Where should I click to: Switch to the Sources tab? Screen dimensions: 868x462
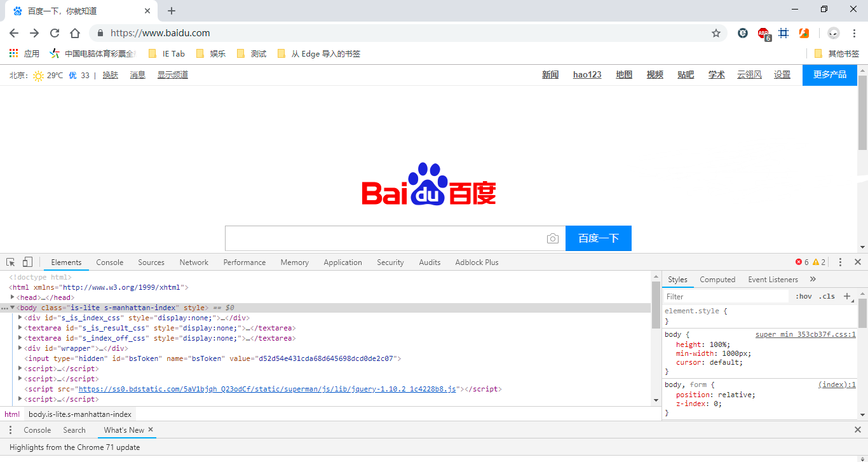151,262
